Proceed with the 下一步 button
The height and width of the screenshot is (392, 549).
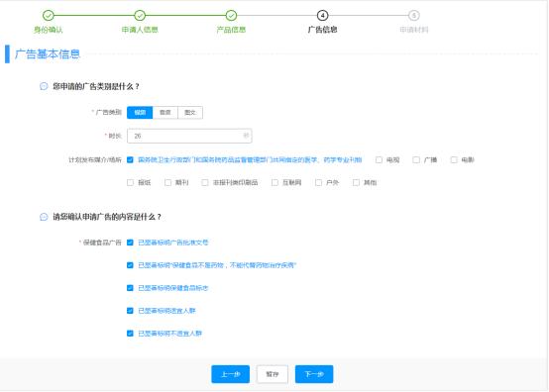[314, 374]
